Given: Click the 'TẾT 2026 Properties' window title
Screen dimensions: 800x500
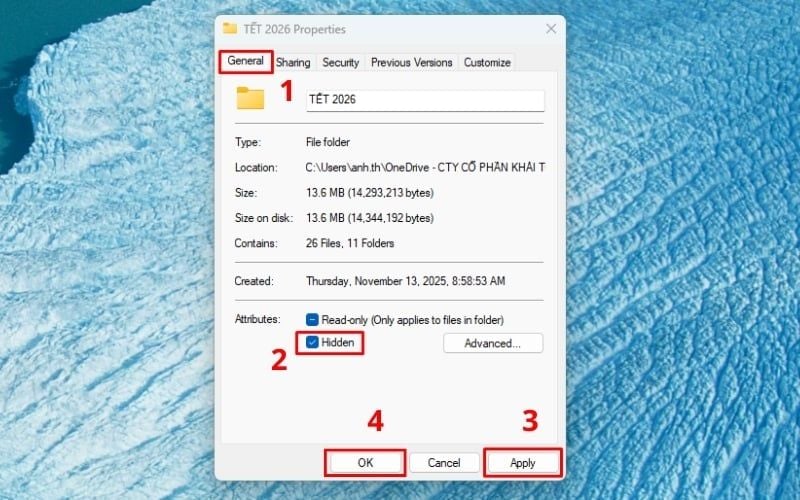Looking at the screenshot, I should click(295, 30).
